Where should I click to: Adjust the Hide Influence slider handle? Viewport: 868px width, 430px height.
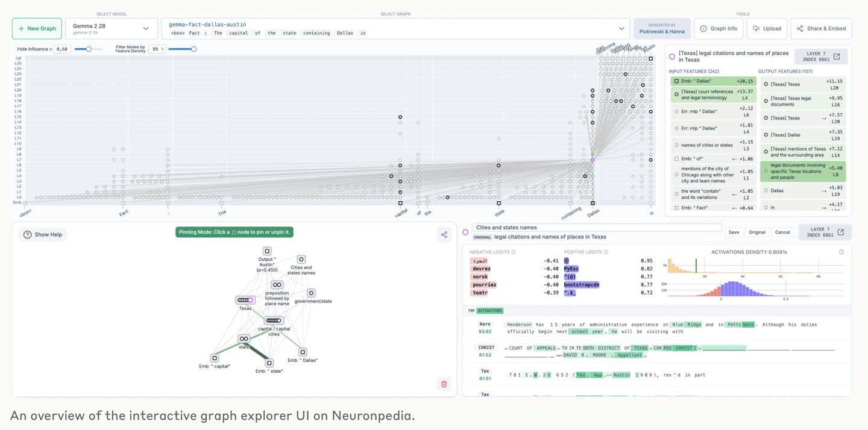[89, 49]
